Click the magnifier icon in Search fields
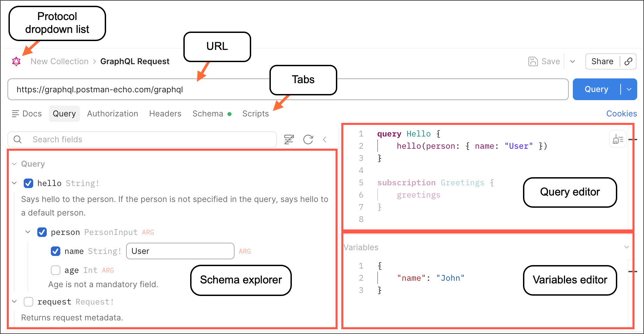644x334 pixels. point(18,140)
